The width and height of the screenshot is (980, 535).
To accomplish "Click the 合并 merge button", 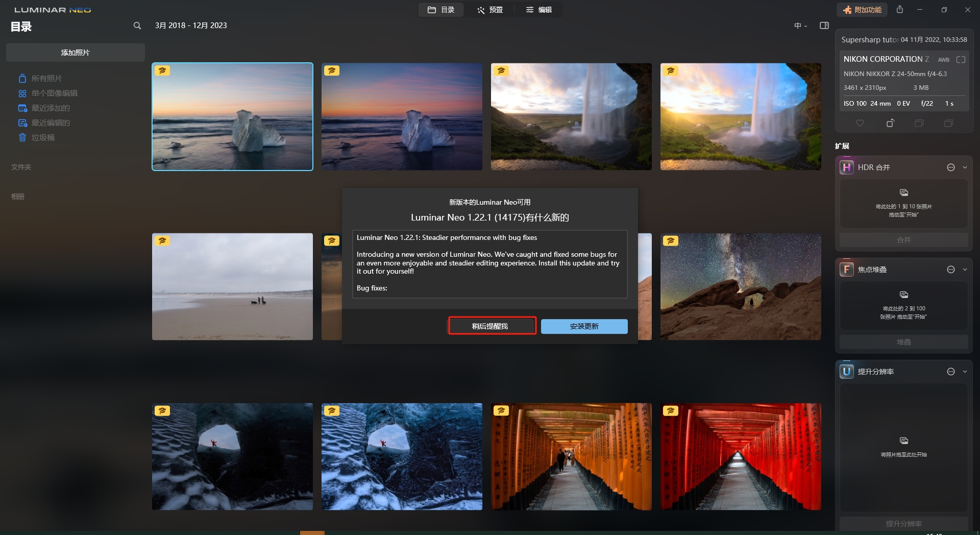I will (x=904, y=240).
